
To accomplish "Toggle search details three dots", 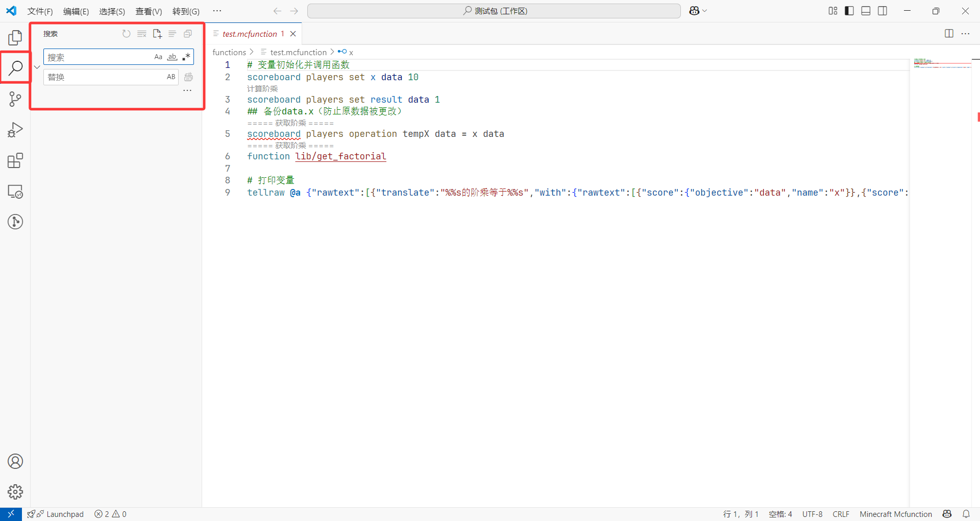I will click(187, 90).
